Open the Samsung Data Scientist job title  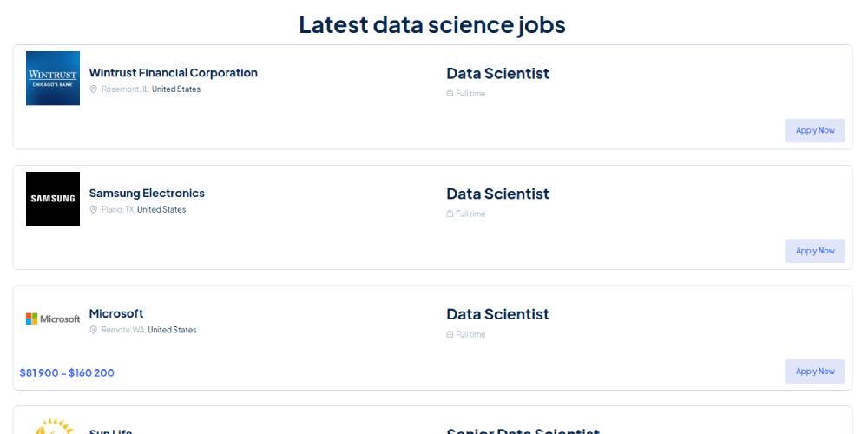click(497, 194)
